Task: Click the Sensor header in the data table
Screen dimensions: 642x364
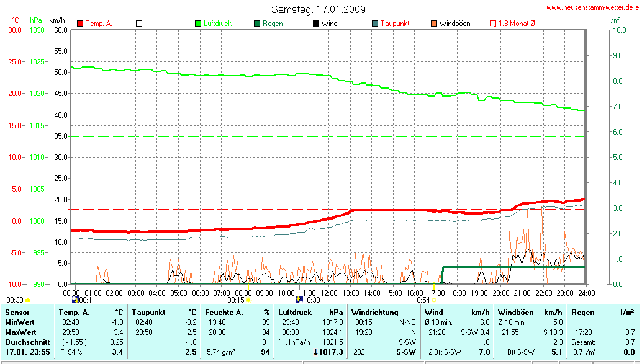Action: click(17, 313)
